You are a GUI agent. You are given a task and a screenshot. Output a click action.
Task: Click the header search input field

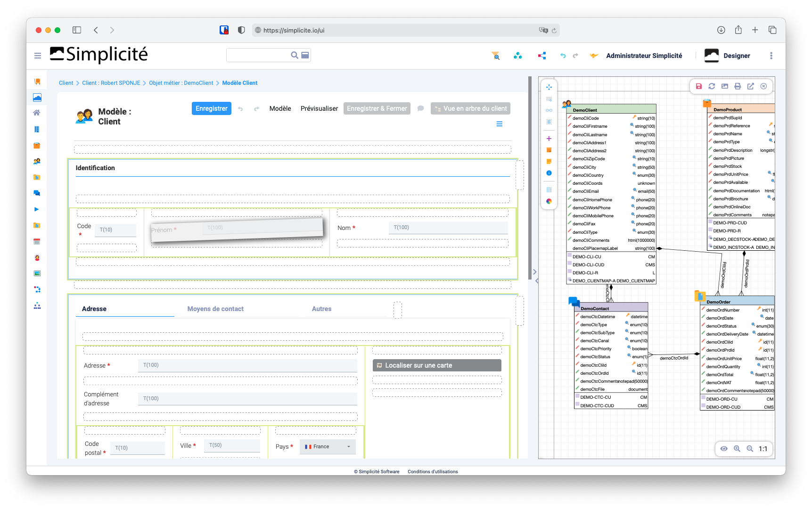pos(258,55)
